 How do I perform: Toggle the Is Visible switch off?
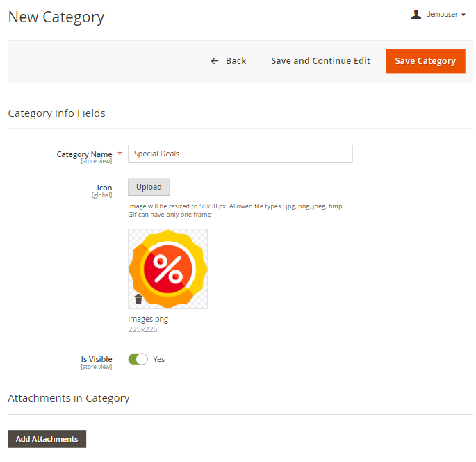click(138, 359)
